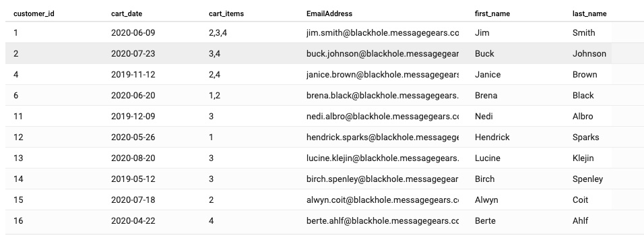The width and height of the screenshot is (644, 246).
Task: Click the jim.smith email address cell
Action: (383, 33)
